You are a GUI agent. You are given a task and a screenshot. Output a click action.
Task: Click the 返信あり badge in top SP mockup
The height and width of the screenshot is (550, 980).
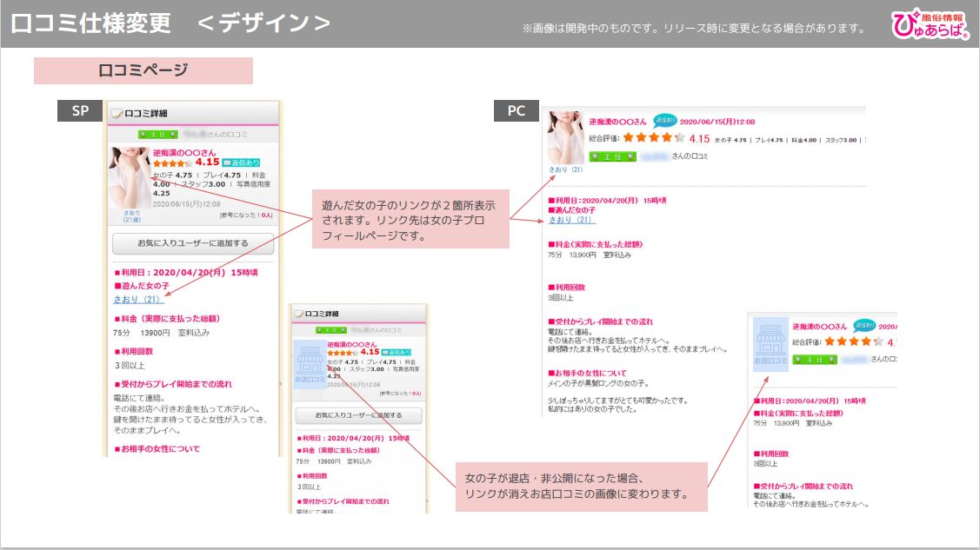[x=241, y=162]
